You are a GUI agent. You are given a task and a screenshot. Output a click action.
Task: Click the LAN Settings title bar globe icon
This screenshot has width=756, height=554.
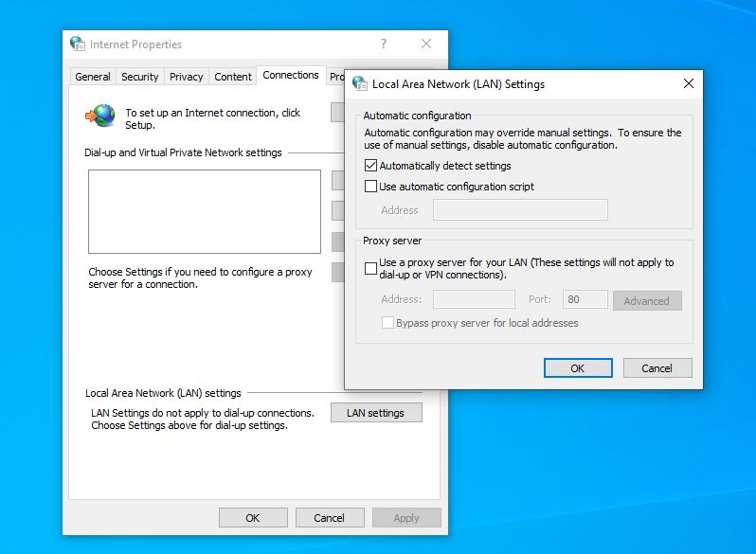click(359, 83)
